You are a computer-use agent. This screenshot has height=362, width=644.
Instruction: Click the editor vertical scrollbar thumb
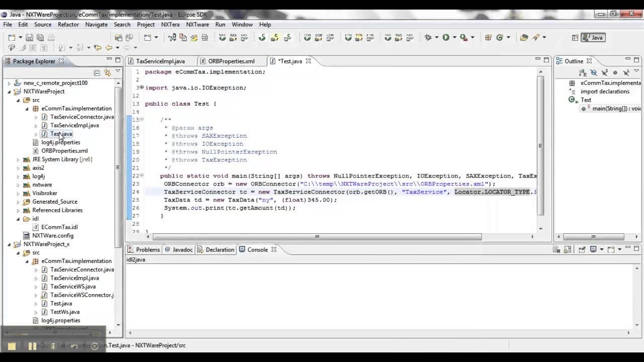tap(540, 145)
